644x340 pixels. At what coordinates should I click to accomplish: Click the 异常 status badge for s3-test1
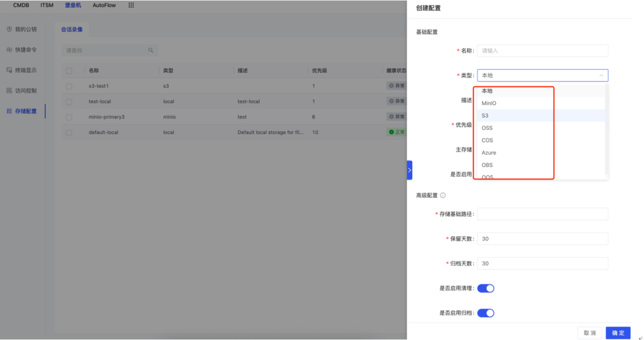[397, 86]
